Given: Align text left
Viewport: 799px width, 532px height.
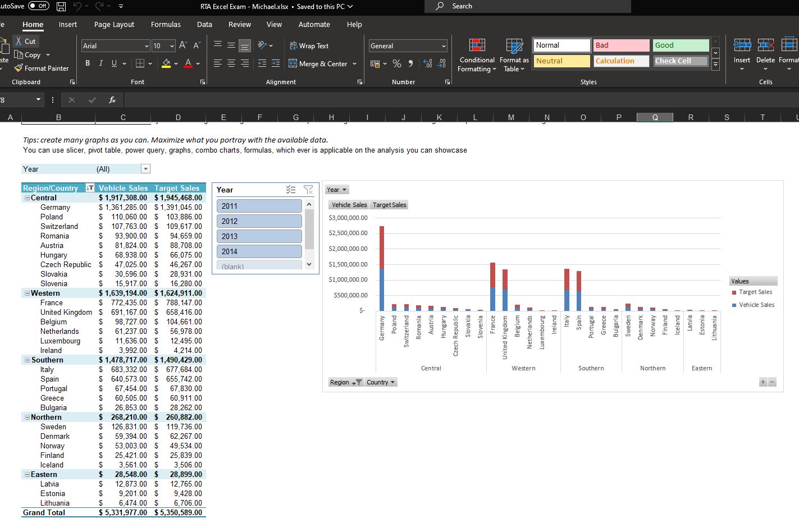Looking at the screenshot, I should coord(218,63).
